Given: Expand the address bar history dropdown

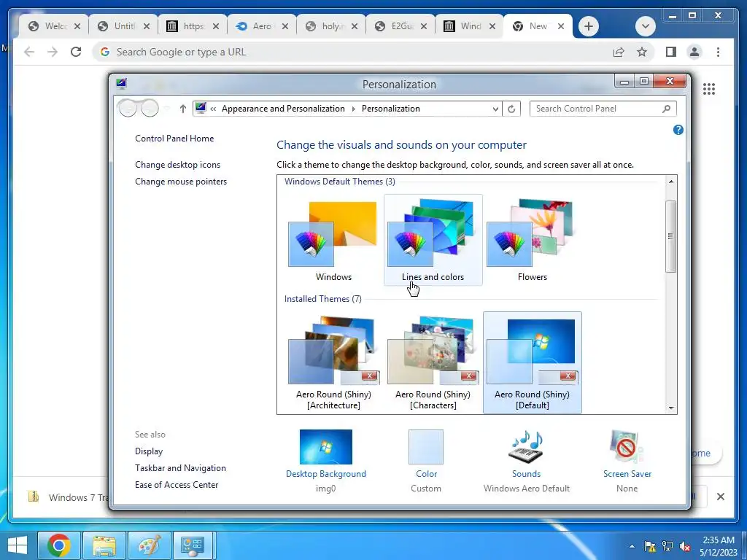Looking at the screenshot, I should [x=495, y=109].
